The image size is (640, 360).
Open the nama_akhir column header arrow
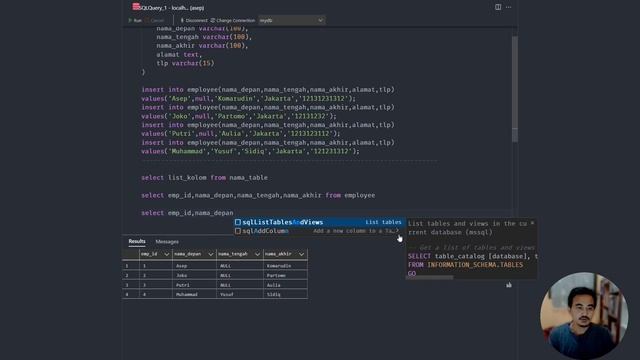(x=301, y=254)
